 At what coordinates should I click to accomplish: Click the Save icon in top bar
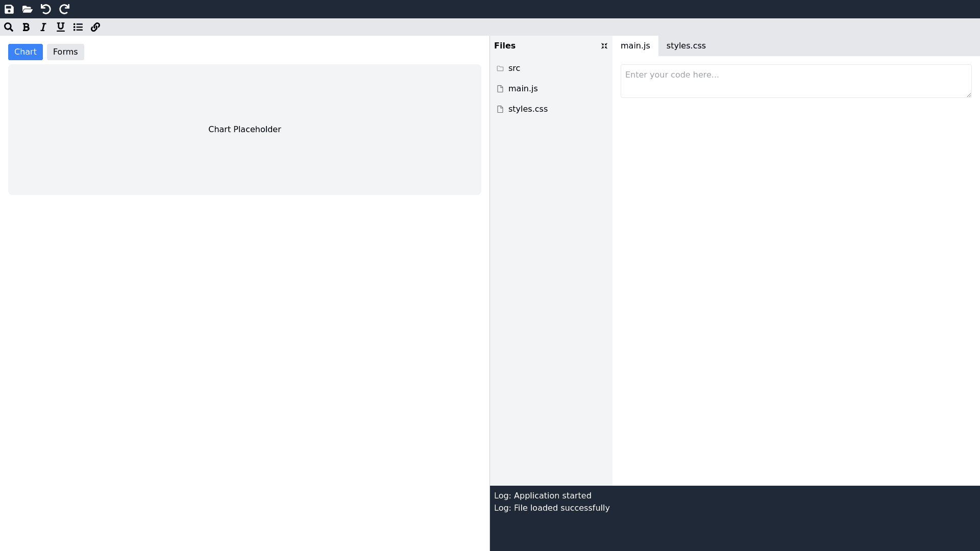click(9, 9)
